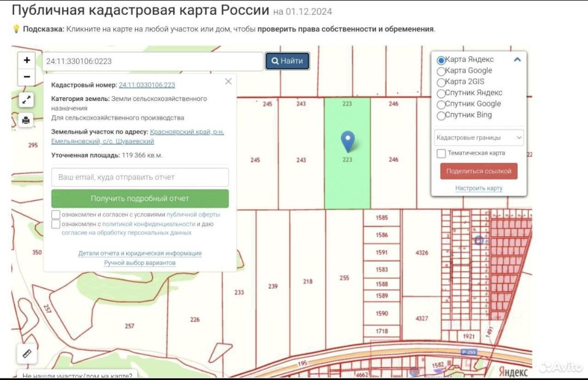The height and width of the screenshot is (380, 588).
Task: Click parcel 1718 on the map
Action: click(x=382, y=331)
